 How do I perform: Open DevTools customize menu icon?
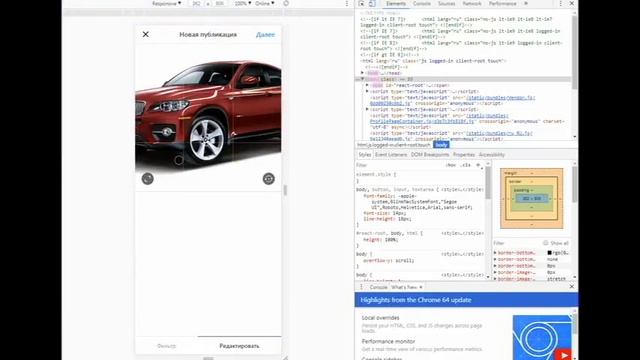click(560, 3)
